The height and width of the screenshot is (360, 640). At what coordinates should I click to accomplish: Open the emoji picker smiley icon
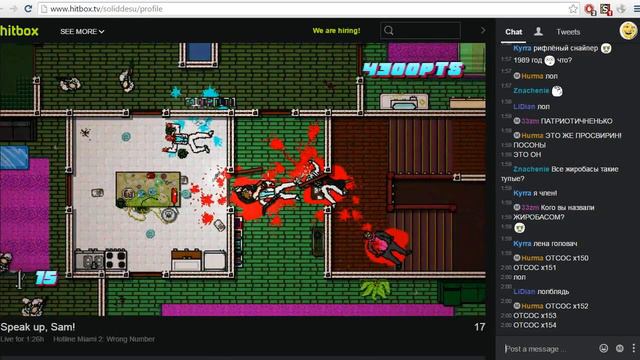point(604,348)
